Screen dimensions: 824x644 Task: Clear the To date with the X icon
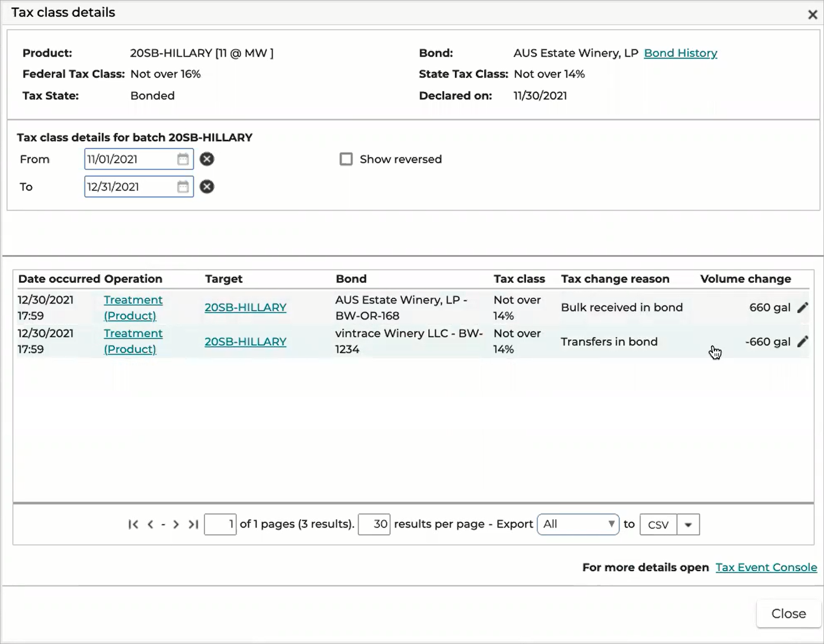pos(207,187)
